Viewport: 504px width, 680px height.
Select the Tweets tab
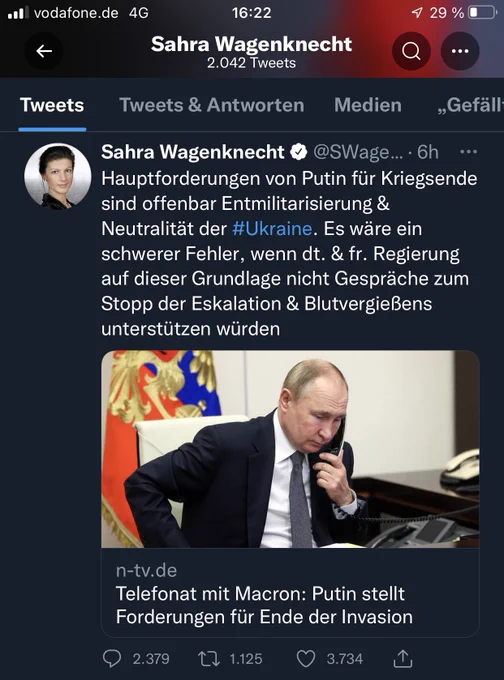coord(52,105)
